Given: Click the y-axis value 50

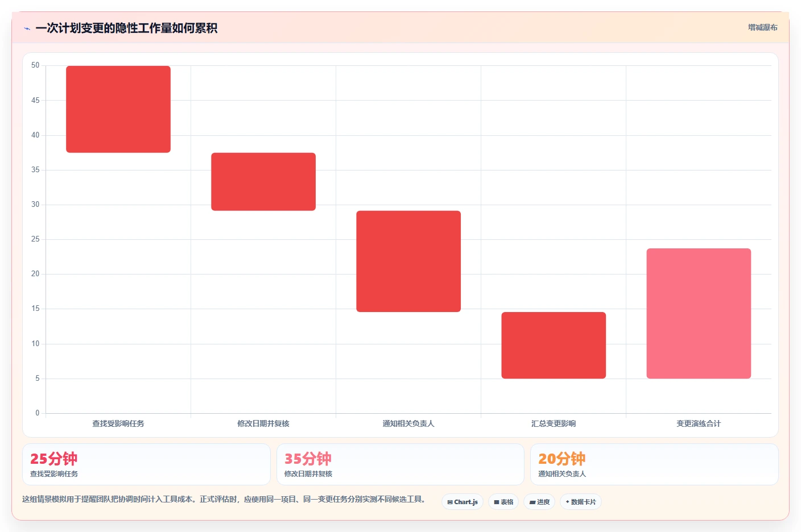Looking at the screenshot, I should [x=35, y=65].
